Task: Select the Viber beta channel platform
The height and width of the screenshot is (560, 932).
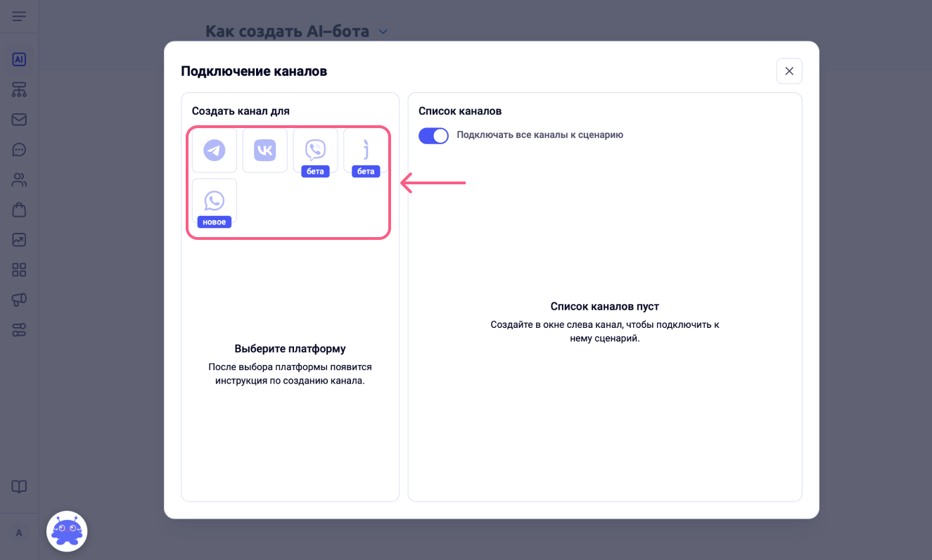Action: pos(316,150)
